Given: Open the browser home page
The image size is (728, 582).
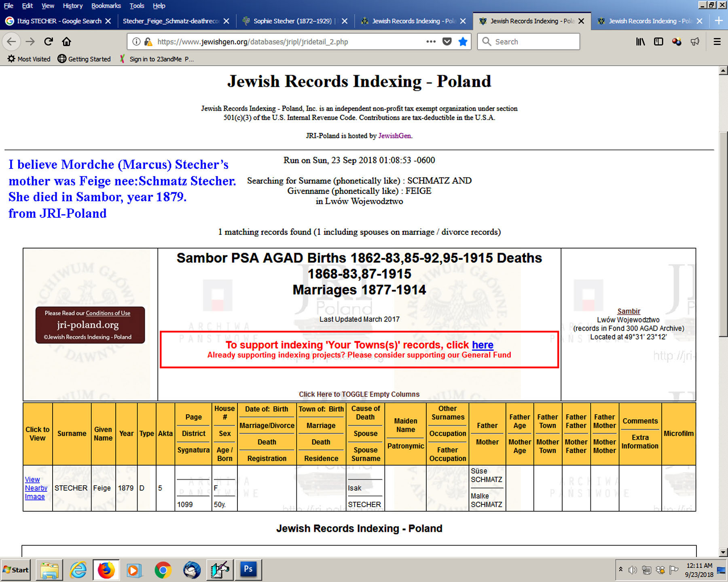Looking at the screenshot, I should [x=67, y=41].
